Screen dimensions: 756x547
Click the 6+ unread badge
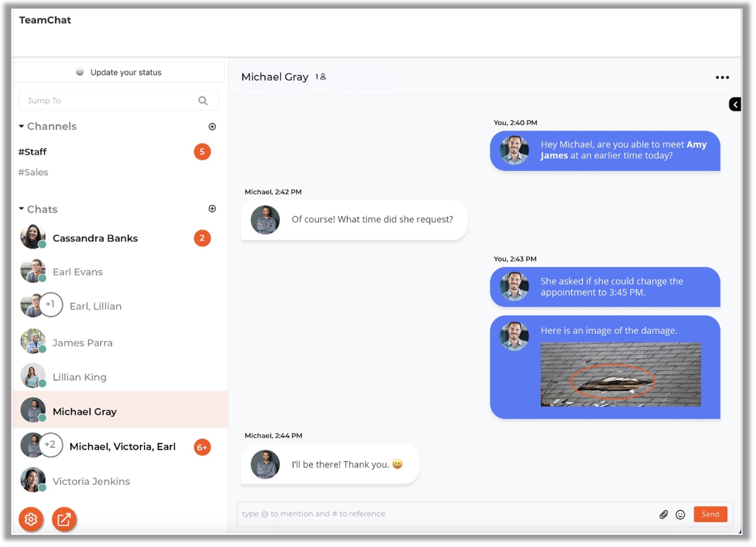[x=202, y=447]
